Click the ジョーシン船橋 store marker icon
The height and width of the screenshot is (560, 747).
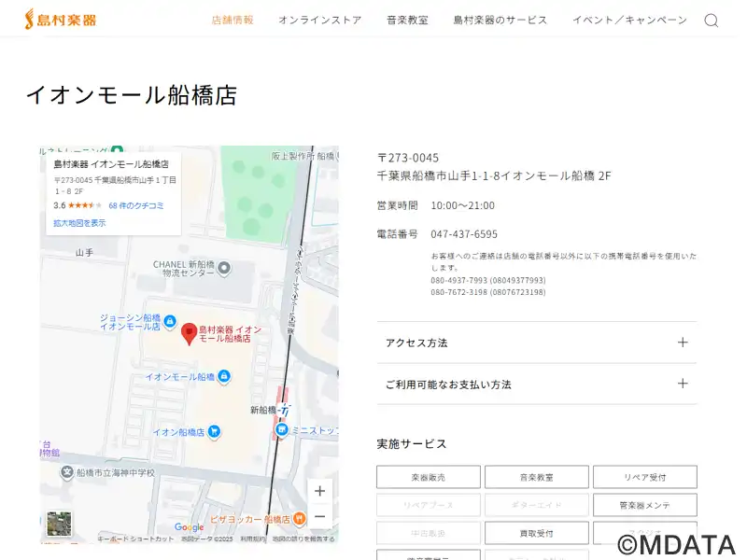click(169, 322)
